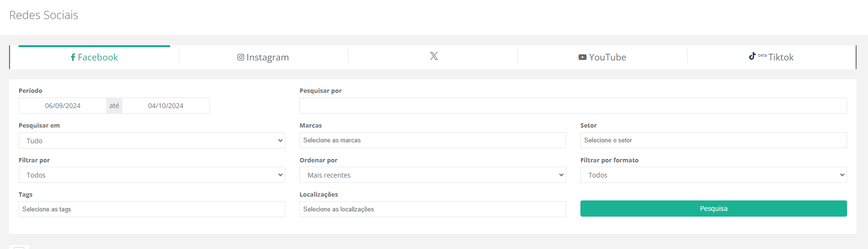Click the end date field 04/10/2024
This screenshot has height=249, width=868.
coord(165,106)
